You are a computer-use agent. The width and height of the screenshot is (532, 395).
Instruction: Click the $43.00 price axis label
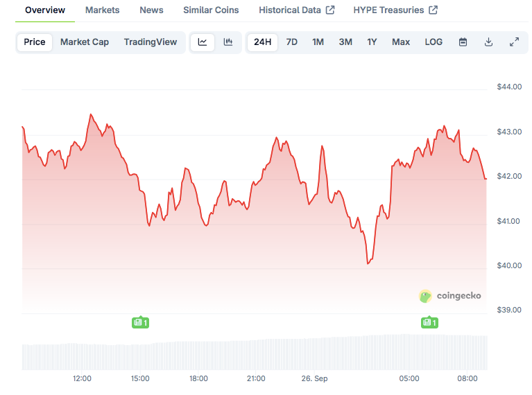509,132
